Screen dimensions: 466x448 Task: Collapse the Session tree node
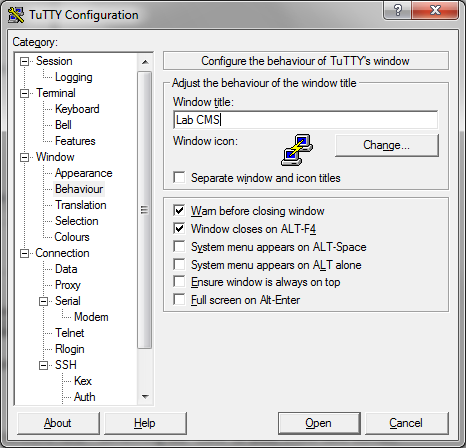pyautogui.click(x=24, y=61)
